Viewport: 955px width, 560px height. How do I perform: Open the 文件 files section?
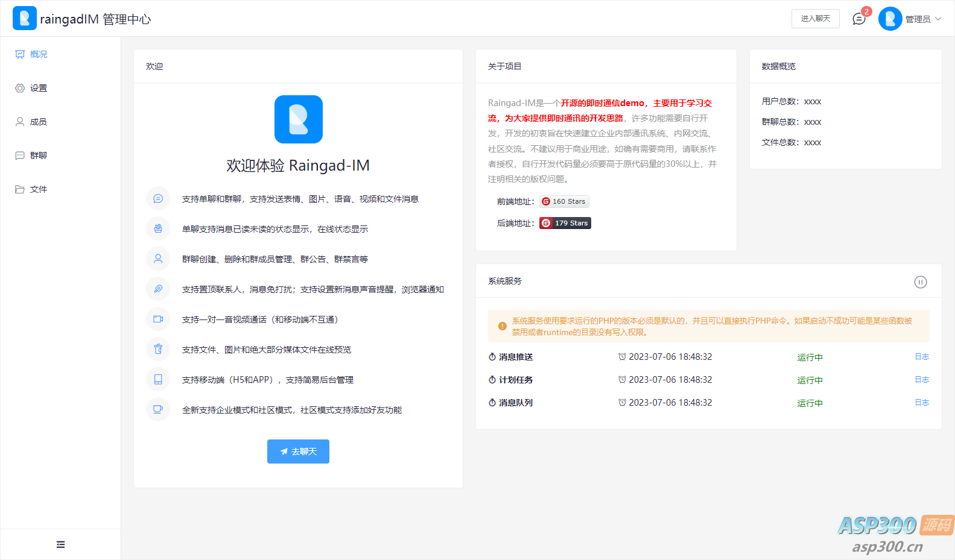39,189
